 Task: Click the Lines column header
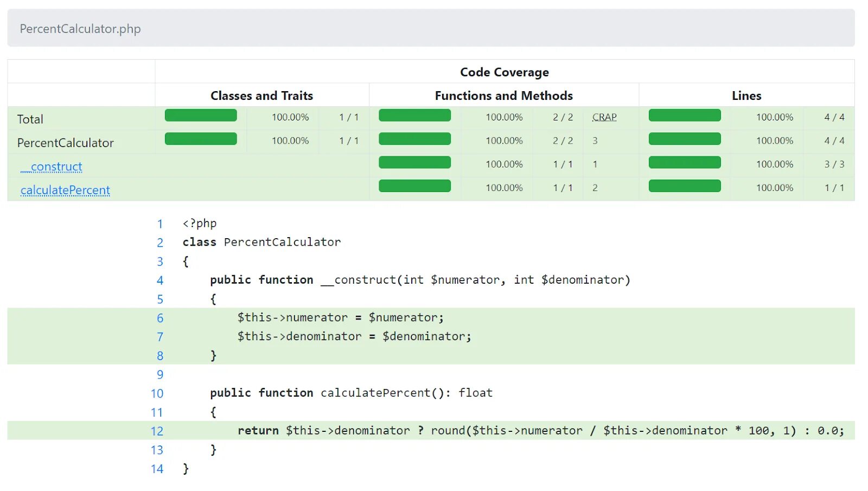(x=746, y=95)
